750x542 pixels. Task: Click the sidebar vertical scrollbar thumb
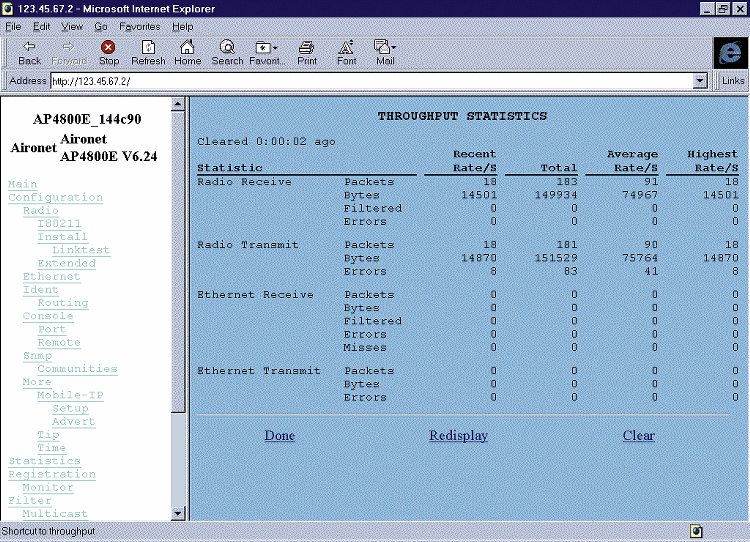coord(177,261)
